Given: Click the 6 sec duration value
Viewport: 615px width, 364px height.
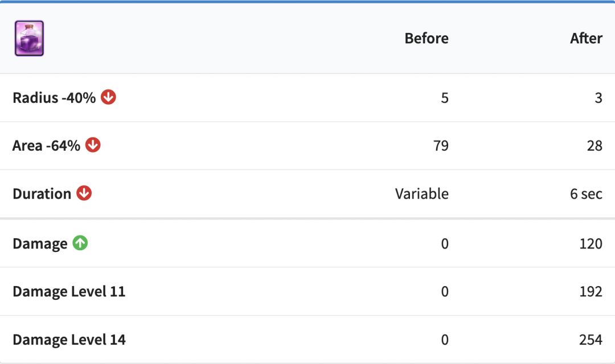Looking at the screenshot, I should click(x=586, y=194).
